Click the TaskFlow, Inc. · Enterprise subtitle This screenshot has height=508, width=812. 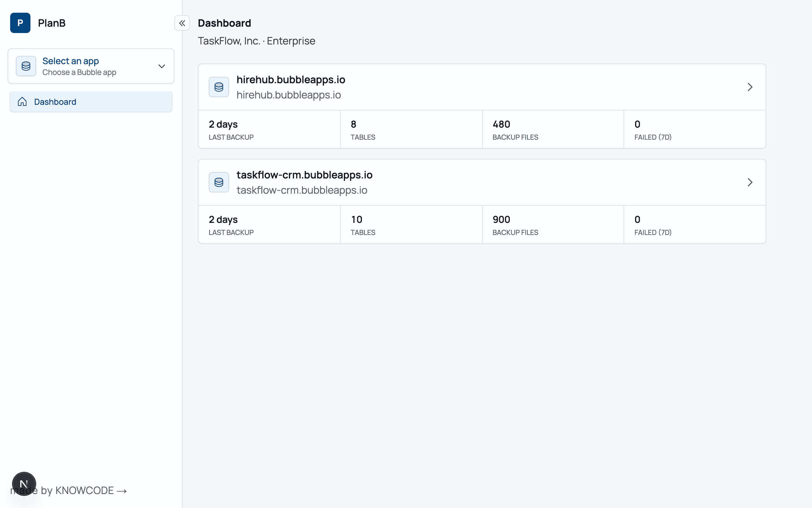point(256,41)
